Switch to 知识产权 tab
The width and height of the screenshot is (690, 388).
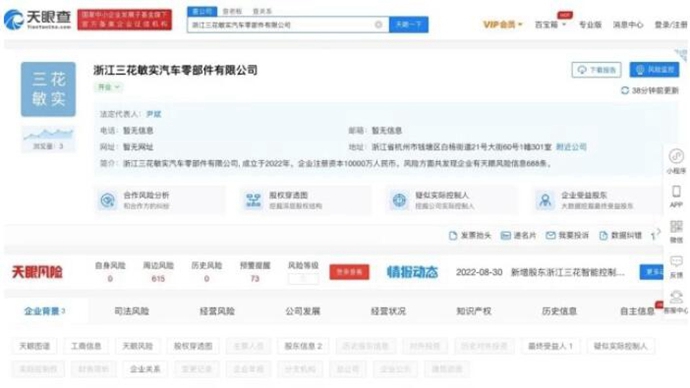473,311
